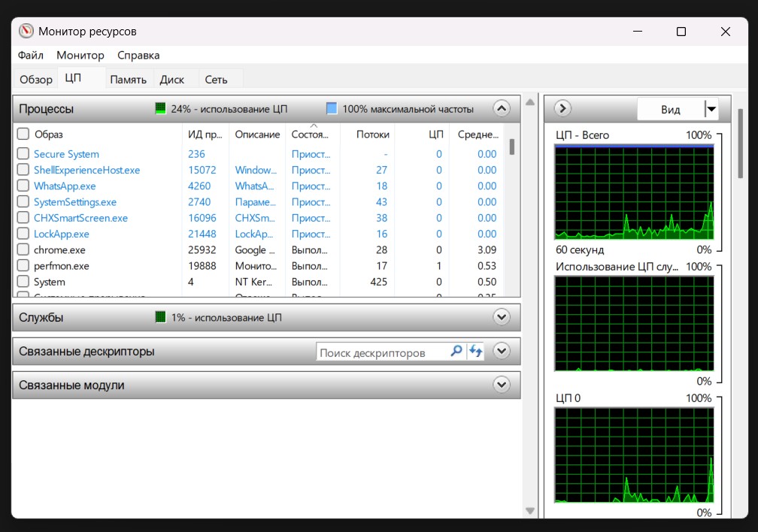
Task: Click the process list vertical scrollbar thumb
Action: [x=511, y=147]
